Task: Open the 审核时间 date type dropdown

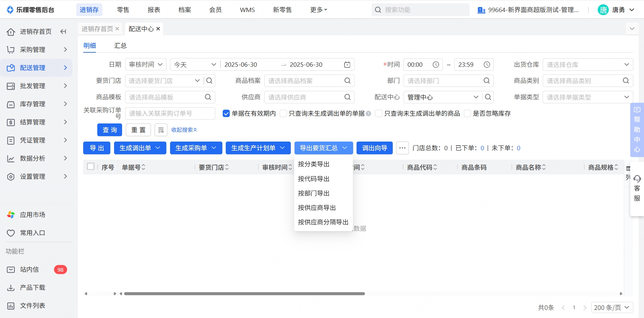Action: click(146, 65)
